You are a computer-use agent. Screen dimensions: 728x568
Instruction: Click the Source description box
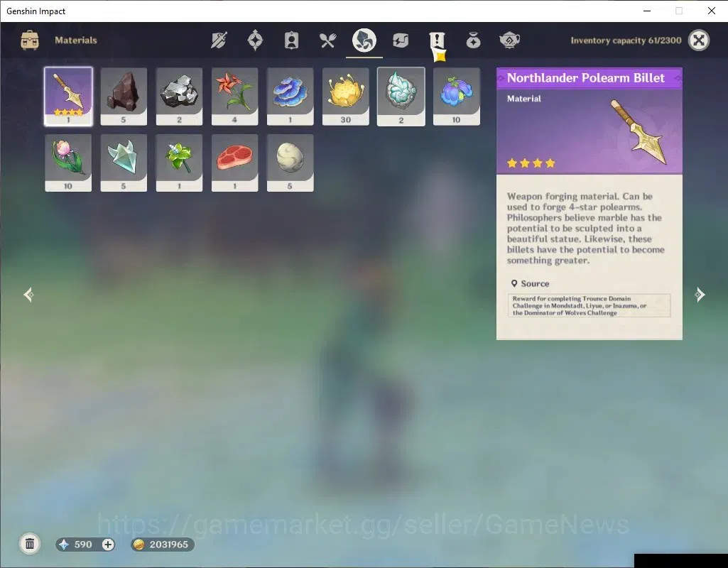point(589,306)
